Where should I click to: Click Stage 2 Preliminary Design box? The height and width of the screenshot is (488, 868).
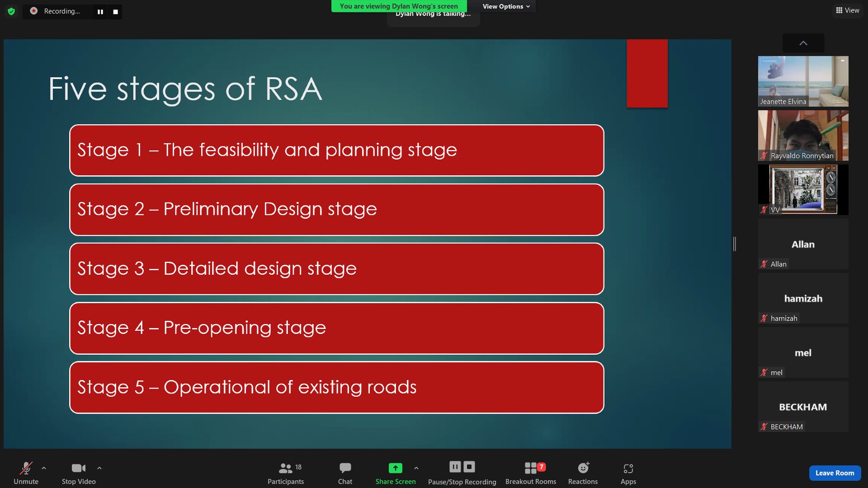337,210
